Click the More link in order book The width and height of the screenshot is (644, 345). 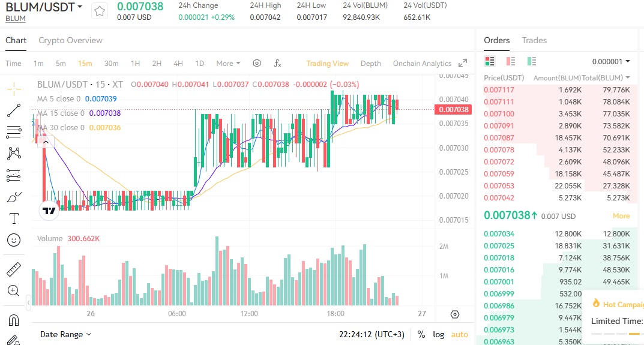point(621,215)
